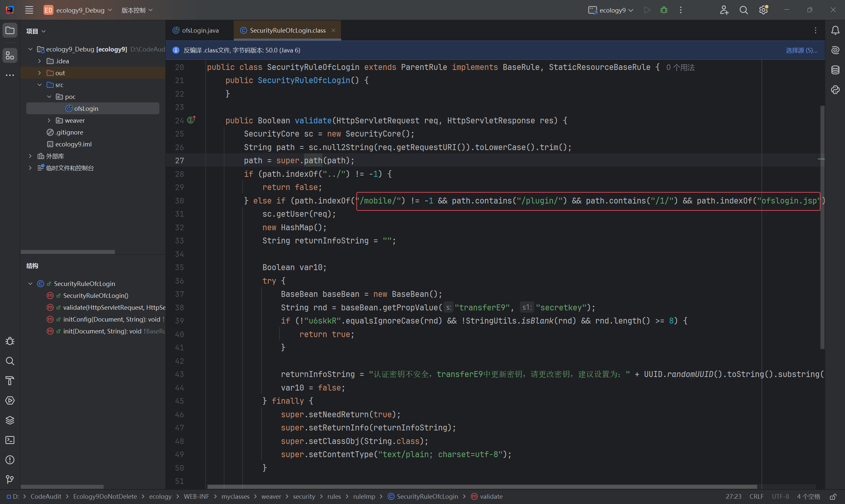Open the ecology9_Debug project dropdown
This screenshot has height=504, width=845.
78,10
